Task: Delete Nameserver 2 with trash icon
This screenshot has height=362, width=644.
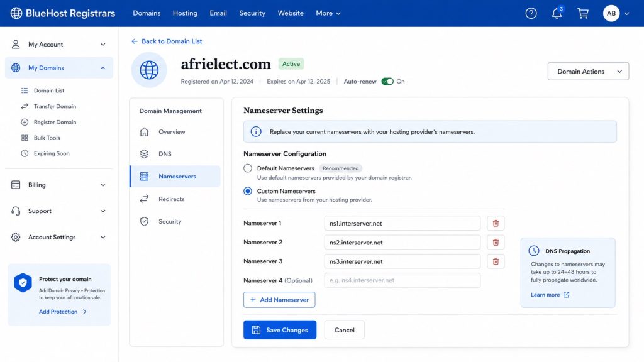Action: point(496,242)
